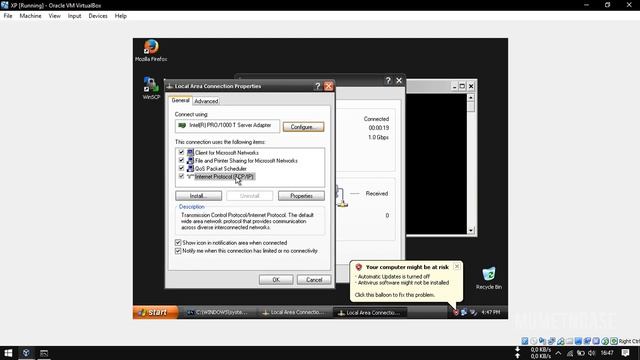The height and width of the screenshot is (360, 640).
Task: Select the Recycle Bin desktop icon
Action: (489, 278)
